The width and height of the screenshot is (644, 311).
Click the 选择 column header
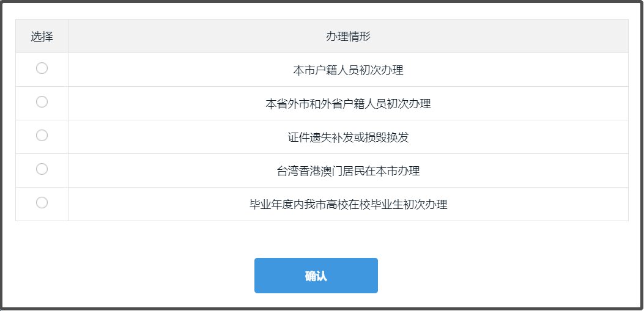pos(42,37)
